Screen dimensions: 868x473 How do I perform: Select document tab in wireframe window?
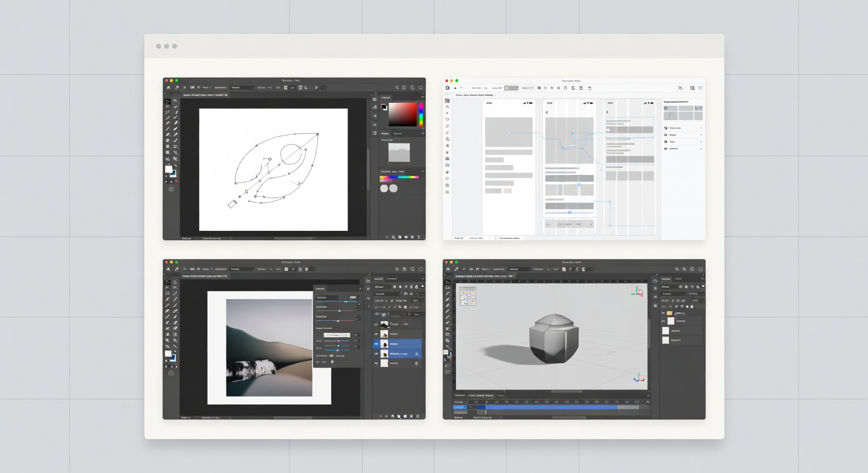coord(476,95)
